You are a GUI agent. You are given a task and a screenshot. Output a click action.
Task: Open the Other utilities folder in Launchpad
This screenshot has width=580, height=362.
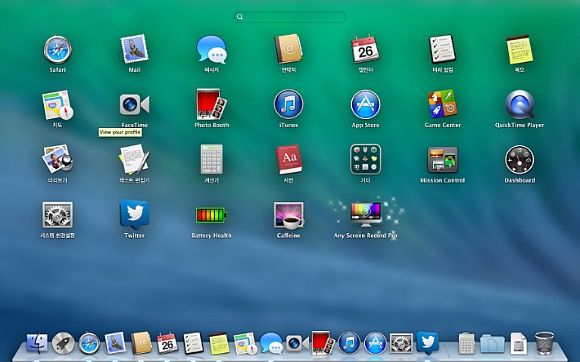(365, 159)
